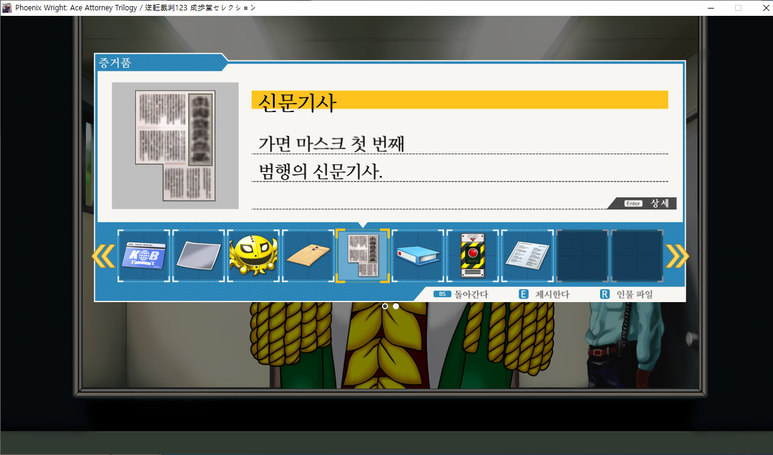
Task: Click the large newspaper article image
Action: (x=175, y=145)
